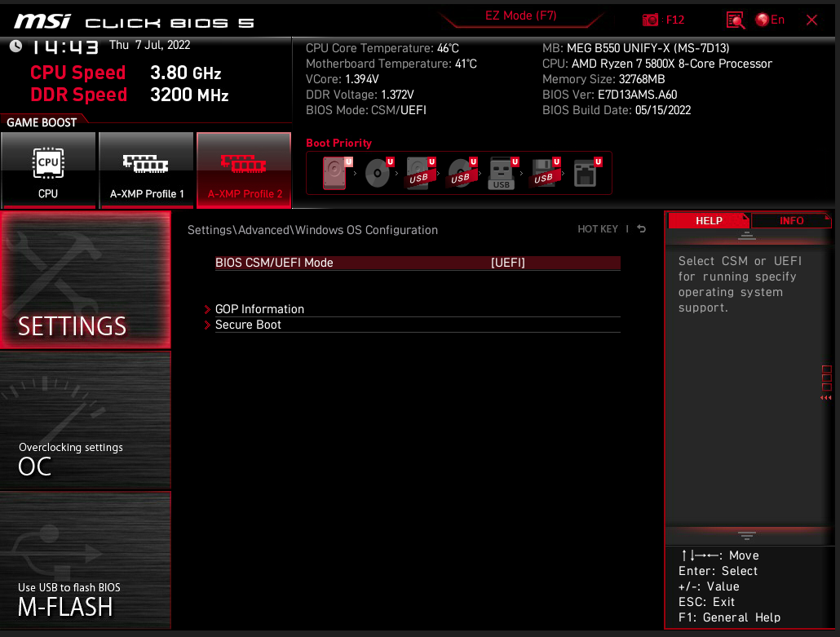Switch to the INFO tab
Viewport: 840px width, 637px height.
tap(791, 221)
